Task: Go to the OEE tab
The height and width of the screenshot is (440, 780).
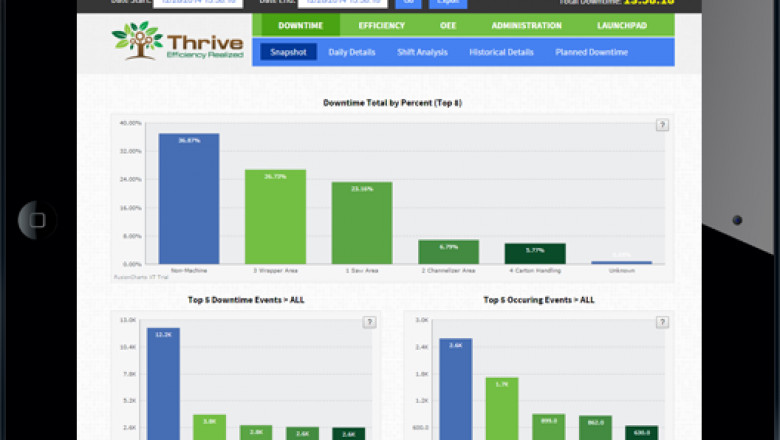Action: click(446, 25)
